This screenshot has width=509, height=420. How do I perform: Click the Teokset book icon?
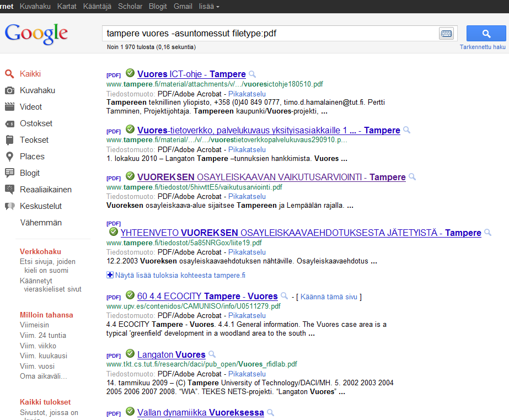coord(9,140)
